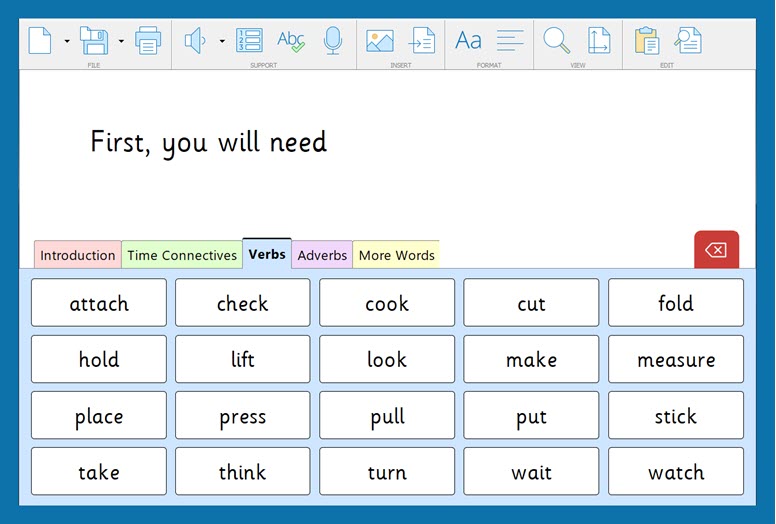Click the "attach" word button

(x=99, y=303)
